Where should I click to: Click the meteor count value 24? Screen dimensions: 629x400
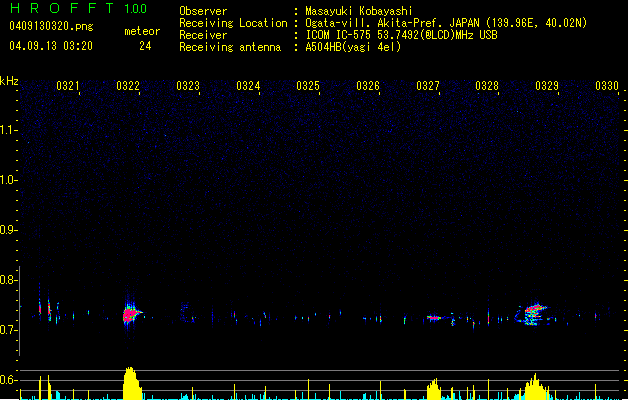[145, 46]
